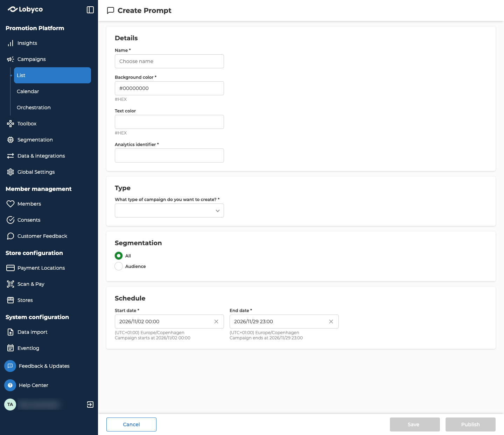504x435 pixels.
Task: Select the Audience segmentation radio button
Action: coord(119,266)
